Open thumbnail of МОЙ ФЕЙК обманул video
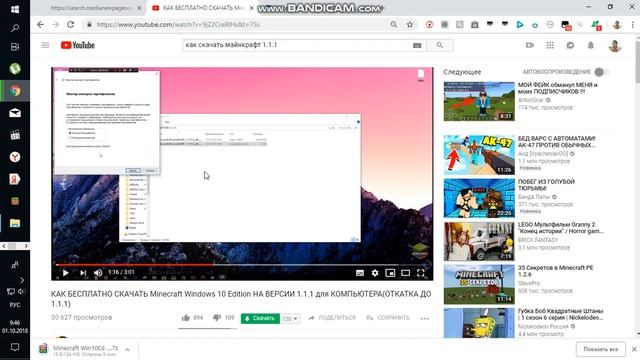The image size is (640, 360). coord(479,101)
